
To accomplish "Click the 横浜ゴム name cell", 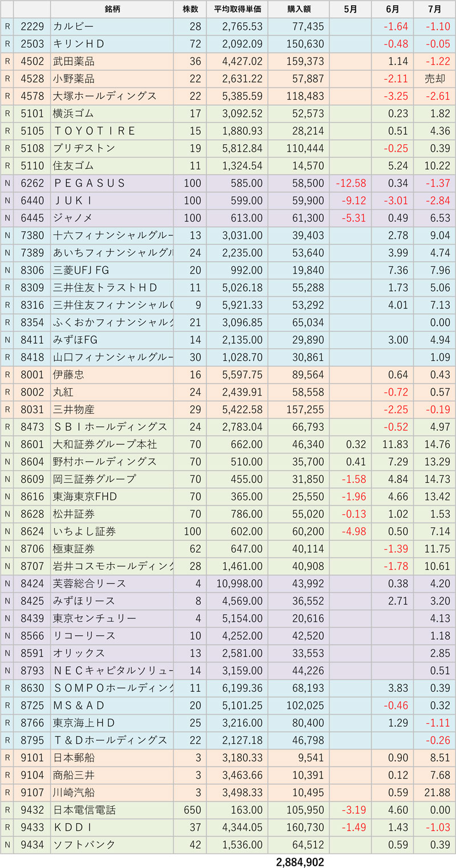I will [x=112, y=114].
